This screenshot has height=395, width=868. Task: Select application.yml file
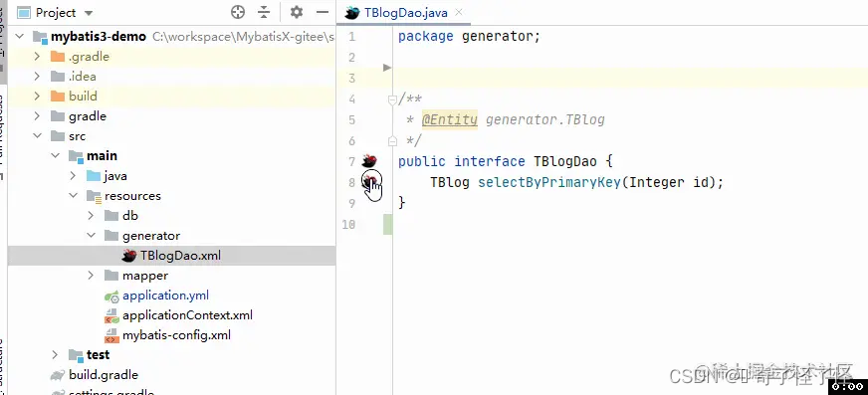[x=165, y=296]
